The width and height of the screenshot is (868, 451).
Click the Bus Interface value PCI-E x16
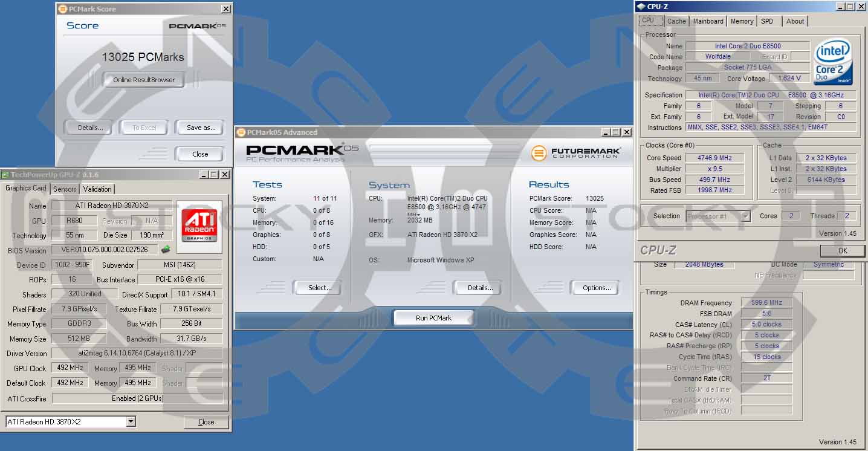(180, 279)
